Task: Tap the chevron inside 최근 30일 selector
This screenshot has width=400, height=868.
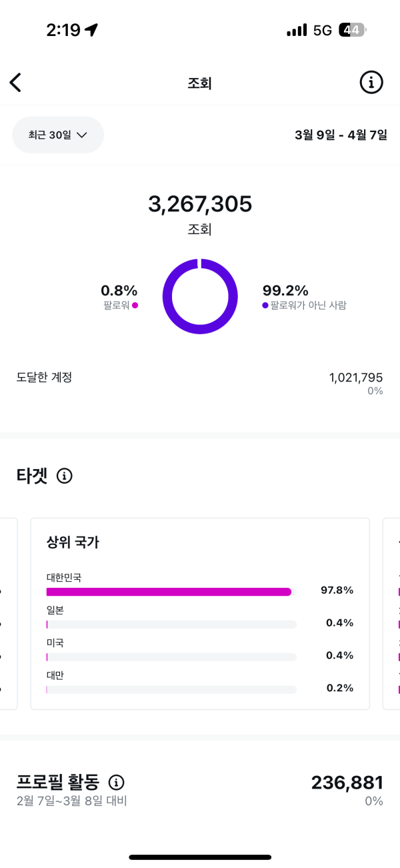Action: [x=82, y=135]
